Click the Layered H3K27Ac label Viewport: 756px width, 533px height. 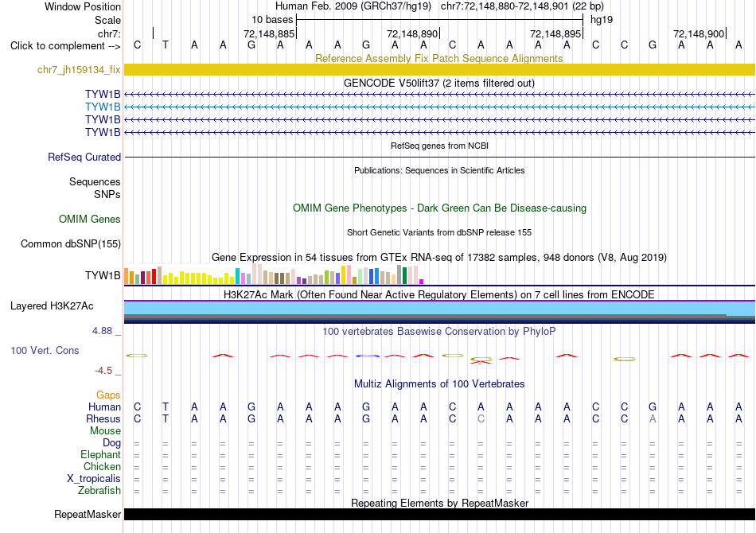pos(52,306)
